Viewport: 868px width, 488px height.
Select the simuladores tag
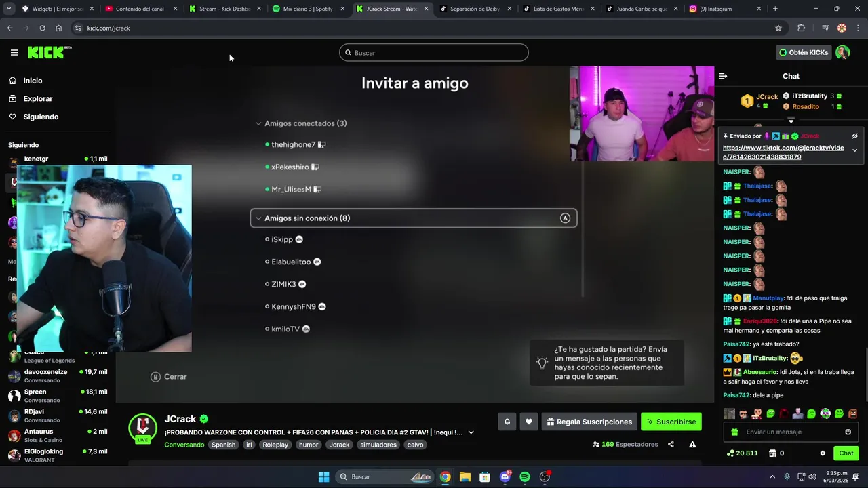click(378, 445)
